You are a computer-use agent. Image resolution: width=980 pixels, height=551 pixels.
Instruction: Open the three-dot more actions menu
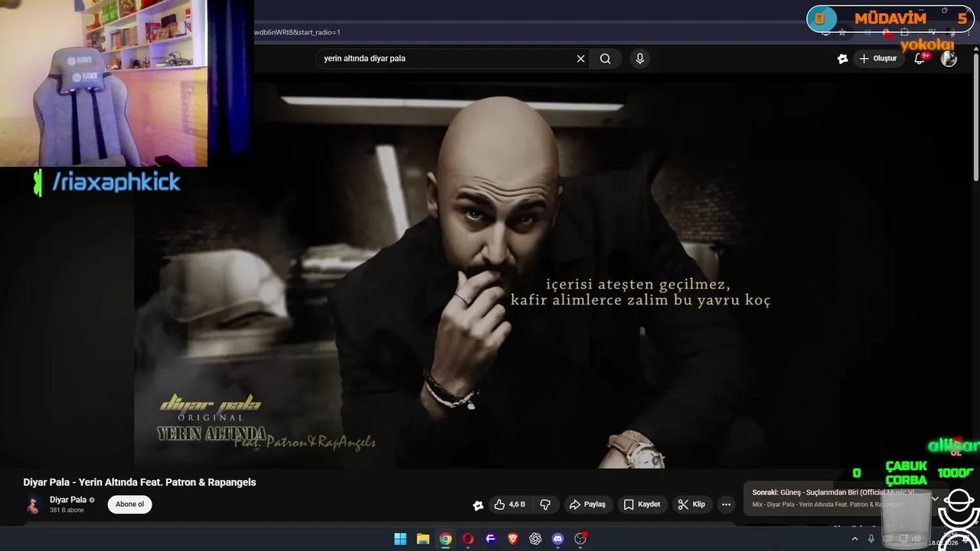click(x=726, y=504)
